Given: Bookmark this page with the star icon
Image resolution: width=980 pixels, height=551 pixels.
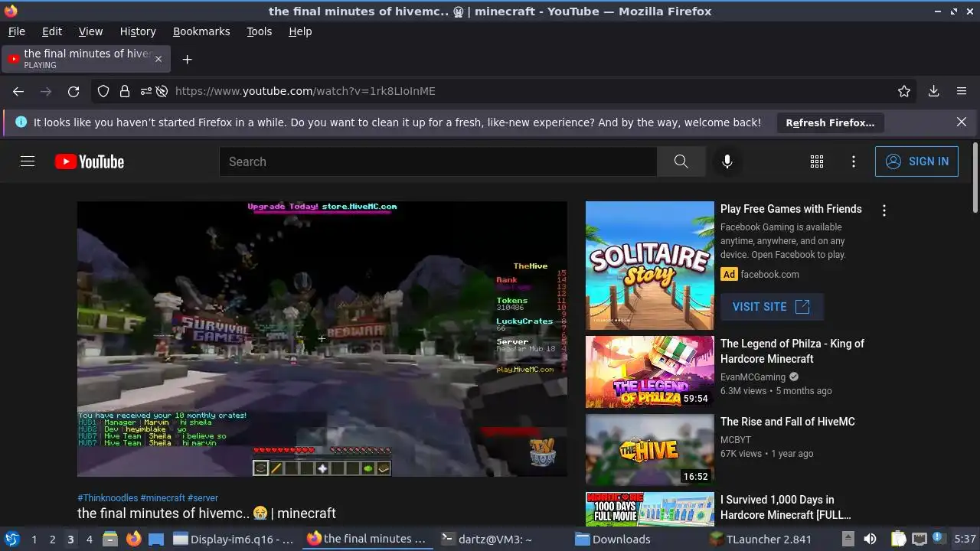Looking at the screenshot, I should [904, 91].
